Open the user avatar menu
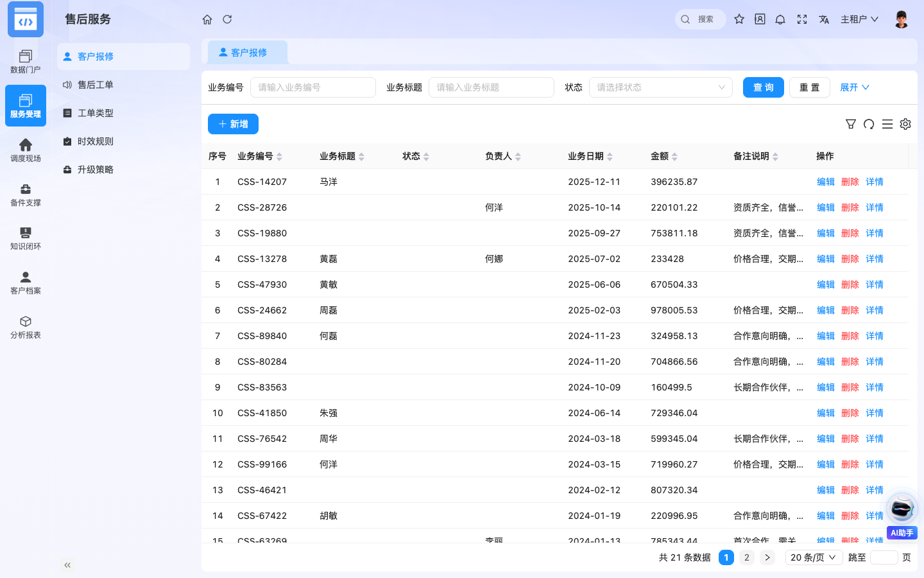The image size is (924, 578). pos(902,19)
